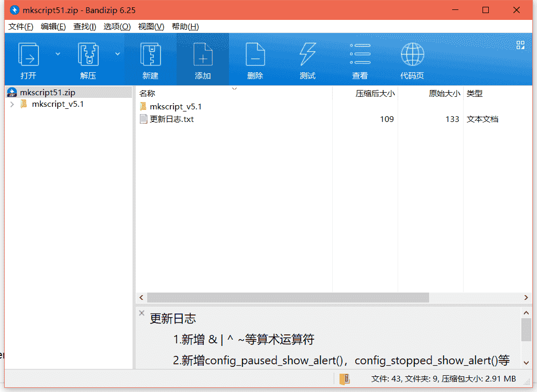
Task: Click the line starting 2.新增config_paused_show_alert()
Action: click(x=341, y=361)
